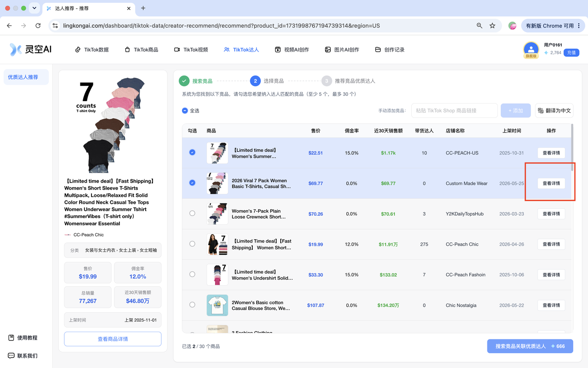Click the Y2KDailyTopsHub row product thumbnail
Viewport: 588px width, 368px height.
click(217, 214)
